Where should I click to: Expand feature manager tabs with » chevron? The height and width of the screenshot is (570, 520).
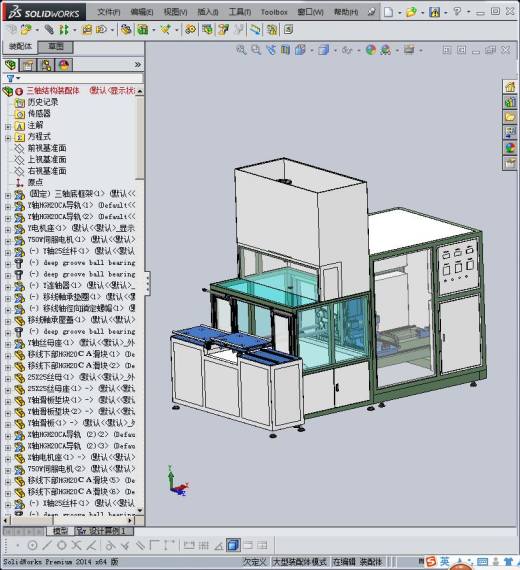point(137,65)
